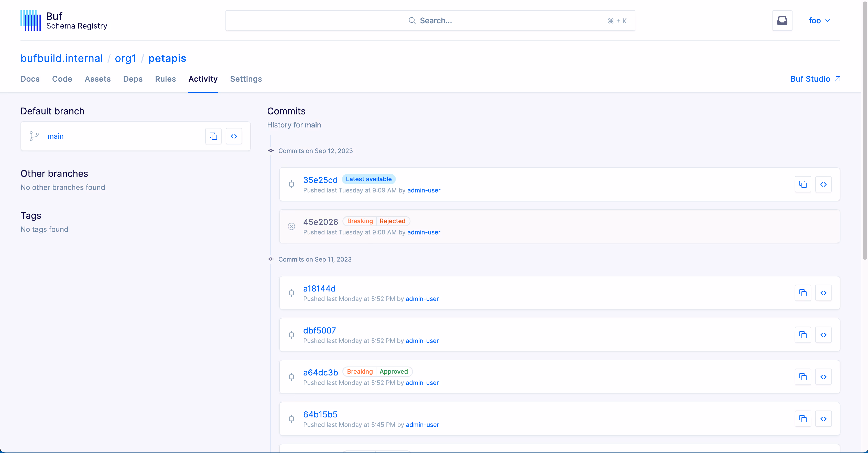Click the 'History for main' text
Image resolution: width=868 pixels, height=453 pixels.
(294, 125)
